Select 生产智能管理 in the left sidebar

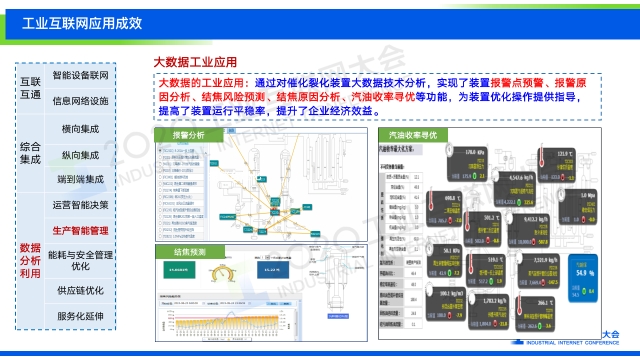point(80,231)
